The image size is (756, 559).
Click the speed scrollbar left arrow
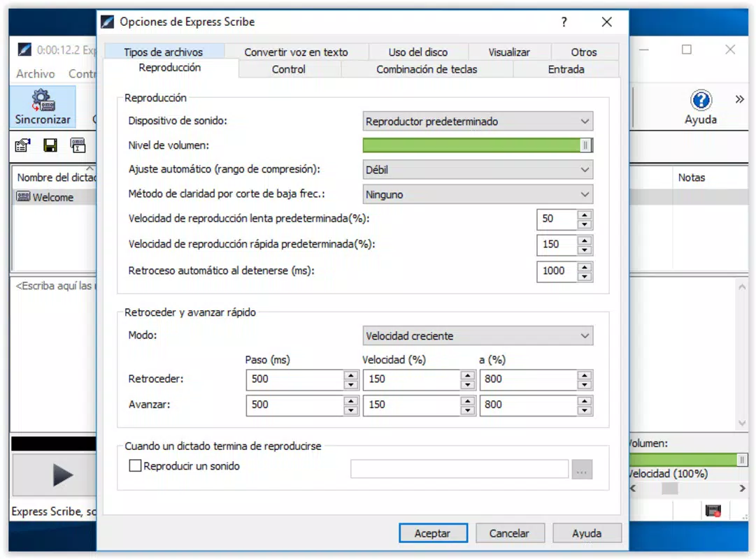pyautogui.click(x=633, y=488)
